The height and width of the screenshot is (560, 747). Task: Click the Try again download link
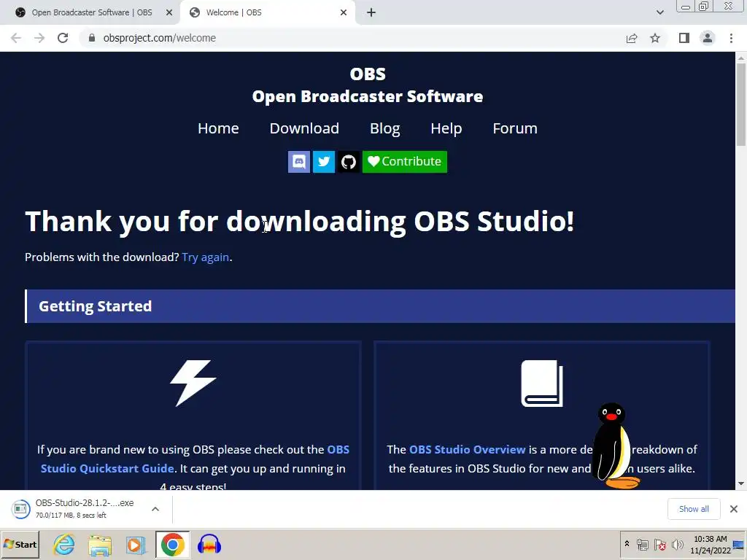click(205, 257)
